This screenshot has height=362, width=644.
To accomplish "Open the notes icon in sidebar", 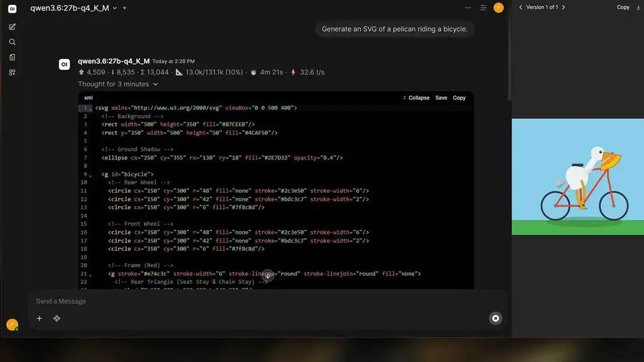I will coord(13,57).
